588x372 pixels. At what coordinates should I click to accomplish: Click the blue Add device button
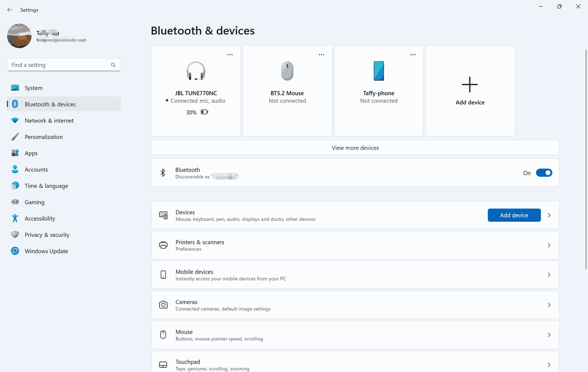[514, 215]
